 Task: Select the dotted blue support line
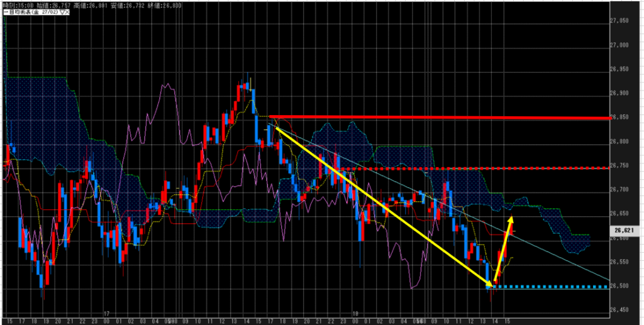click(x=553, y=287)
